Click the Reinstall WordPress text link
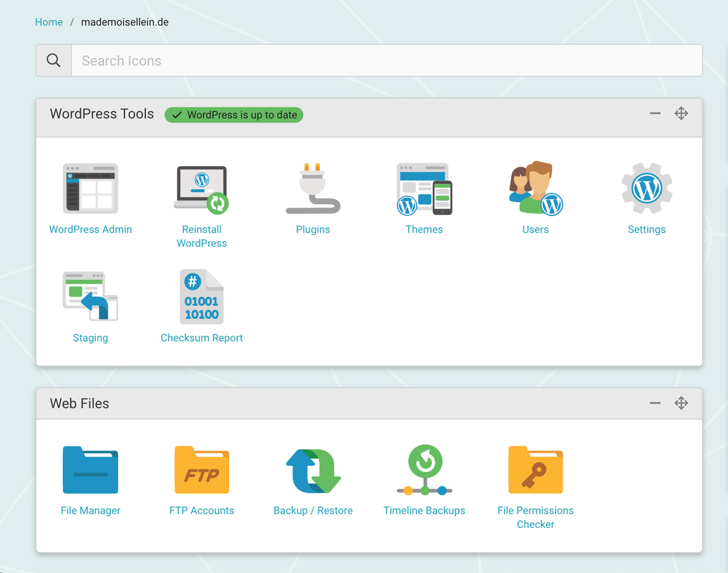 point(201,236)
